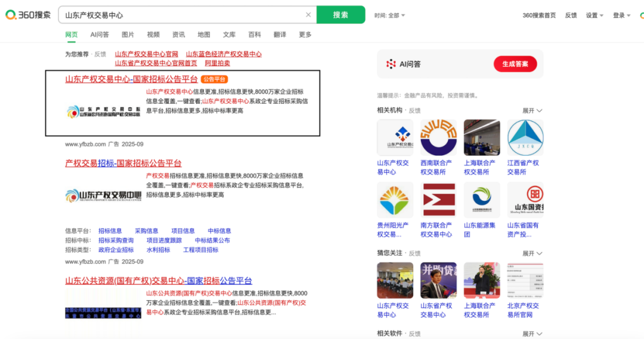Switch to the 图片 tab
Image resolution: width=644 pixels, height=339 pixels.
[128, 35]
